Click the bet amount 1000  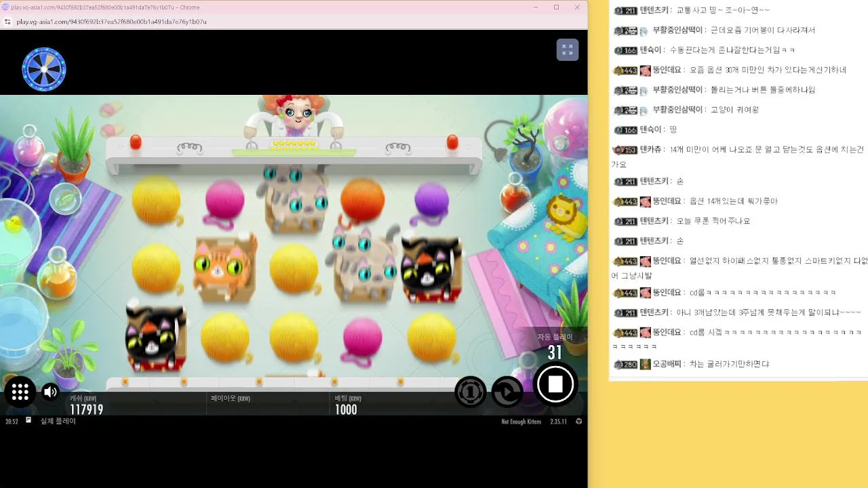[x=346, y=409]
